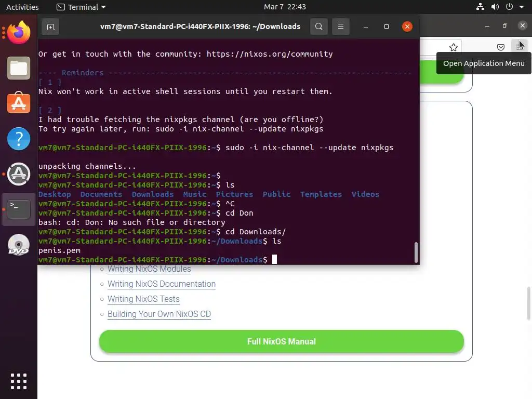
Task: Launch Ubuntu Software from the dock
Action: click(19, 103)
